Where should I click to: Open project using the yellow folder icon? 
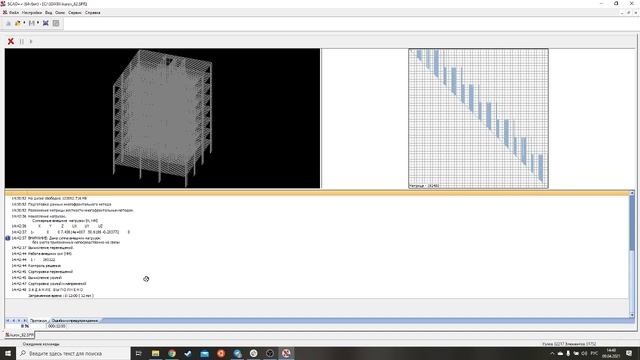pyautogui.click(x=18, y=23)
